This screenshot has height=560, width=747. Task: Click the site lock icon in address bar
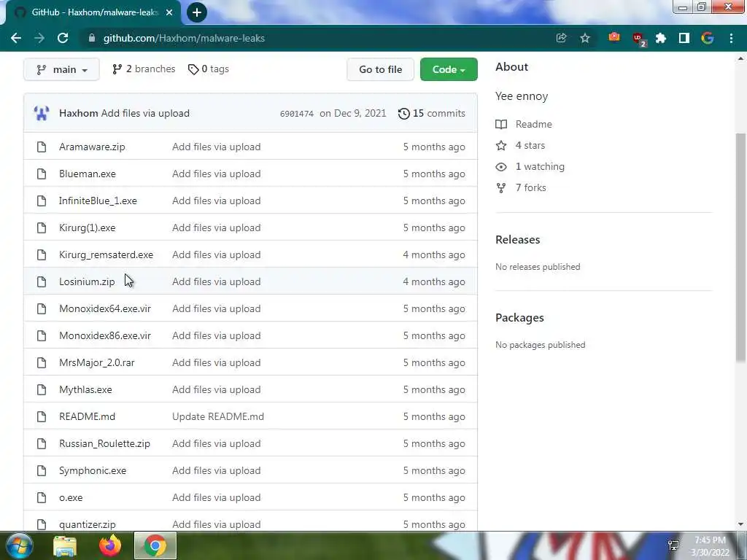pos(92,38)
